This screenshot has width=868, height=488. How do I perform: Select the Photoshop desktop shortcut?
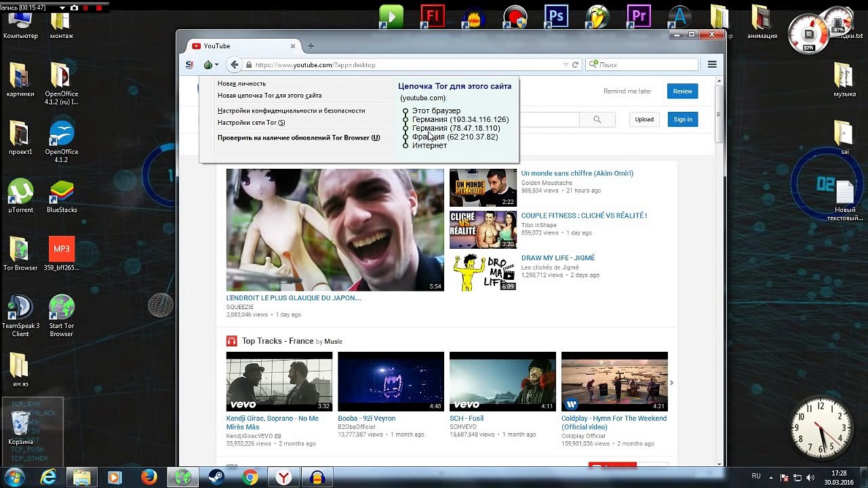point(556,16)
